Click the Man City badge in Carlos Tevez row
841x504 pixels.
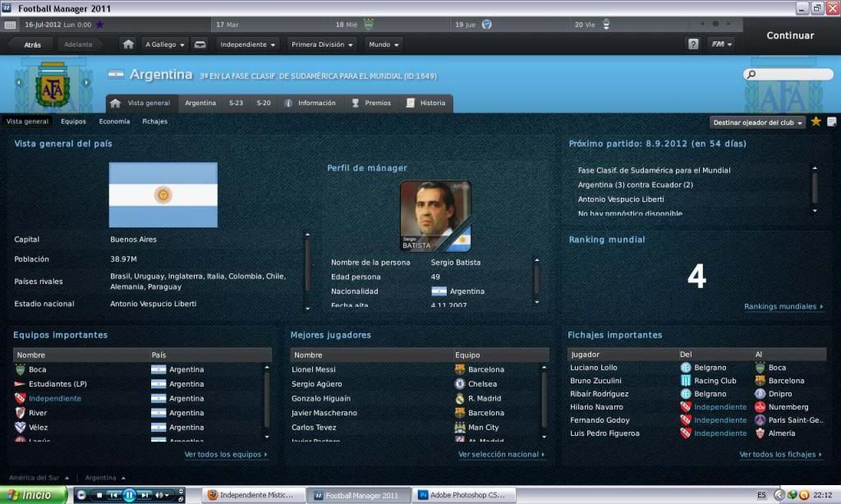click(x=460, y=428)
